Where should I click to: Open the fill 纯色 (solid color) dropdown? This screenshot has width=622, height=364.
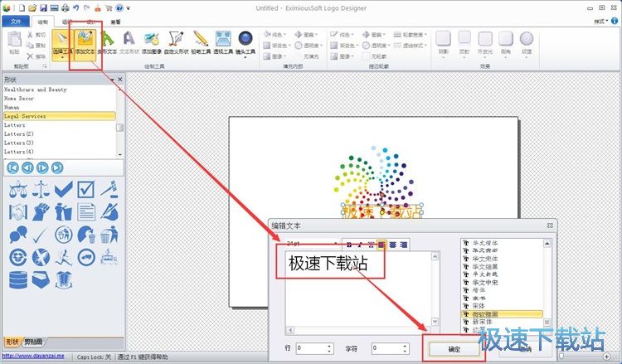click(273, 35)
